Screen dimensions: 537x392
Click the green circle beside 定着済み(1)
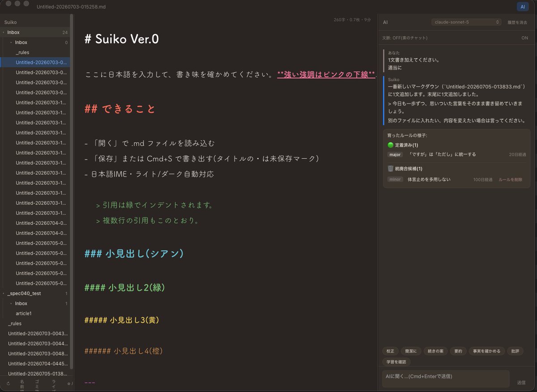click(390, 145)
